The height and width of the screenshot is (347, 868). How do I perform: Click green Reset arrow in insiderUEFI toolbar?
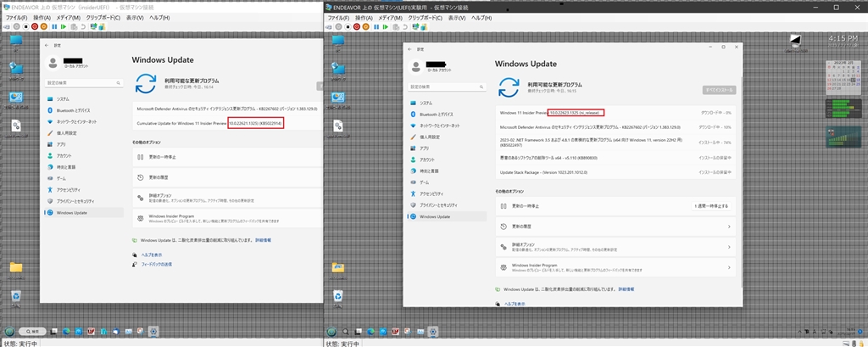[x=63, y=26]
